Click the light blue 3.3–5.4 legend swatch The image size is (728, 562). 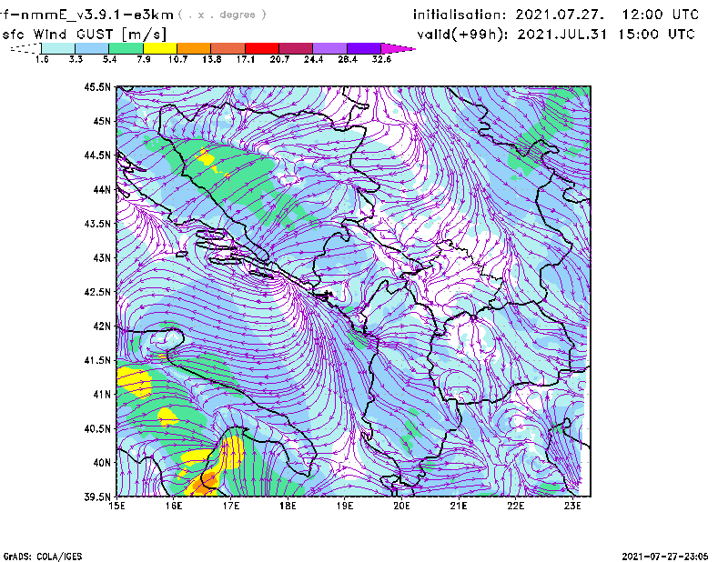pos(92,48)
